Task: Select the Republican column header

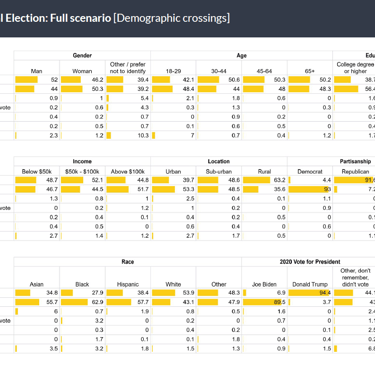Action: click(x=355, y=172)
